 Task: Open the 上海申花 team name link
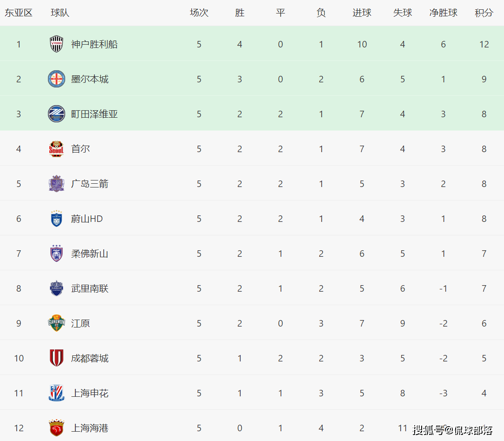point(89,393)
